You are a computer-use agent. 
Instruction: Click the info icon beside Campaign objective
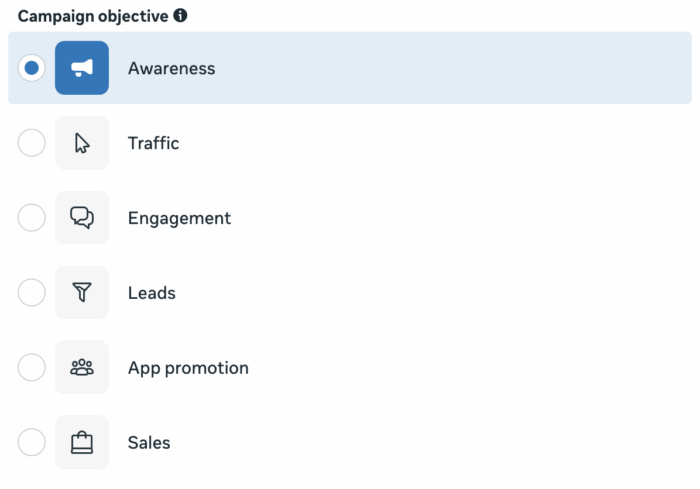tap(180, 16)
